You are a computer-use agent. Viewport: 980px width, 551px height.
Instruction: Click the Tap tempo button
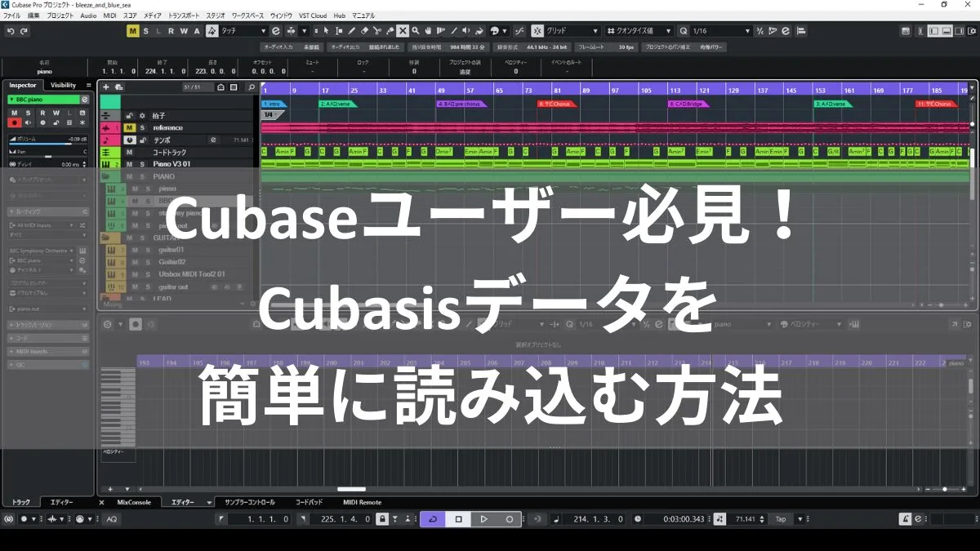pyautogui.click(x=781, y=519)
